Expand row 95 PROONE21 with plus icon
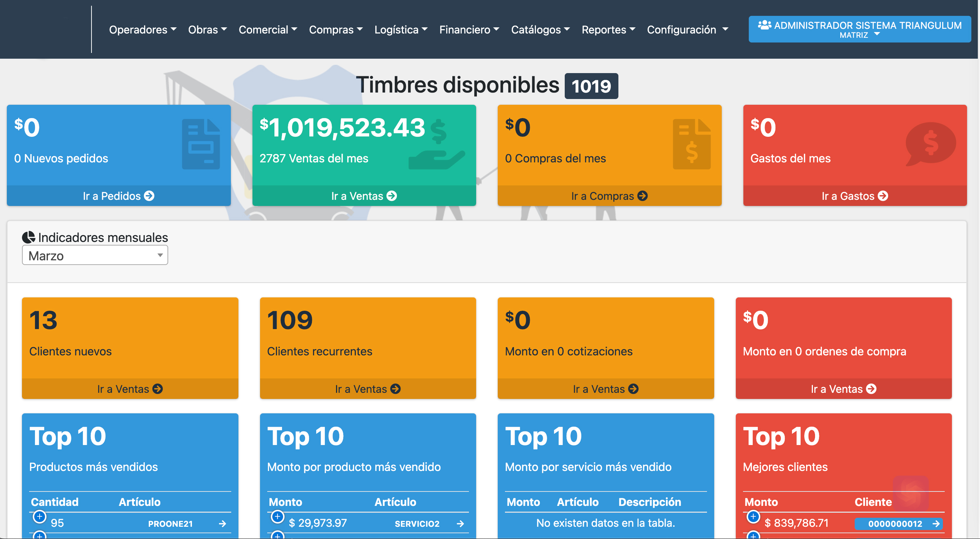Screen dimensions: 980x539 click(x=40, y=517)
